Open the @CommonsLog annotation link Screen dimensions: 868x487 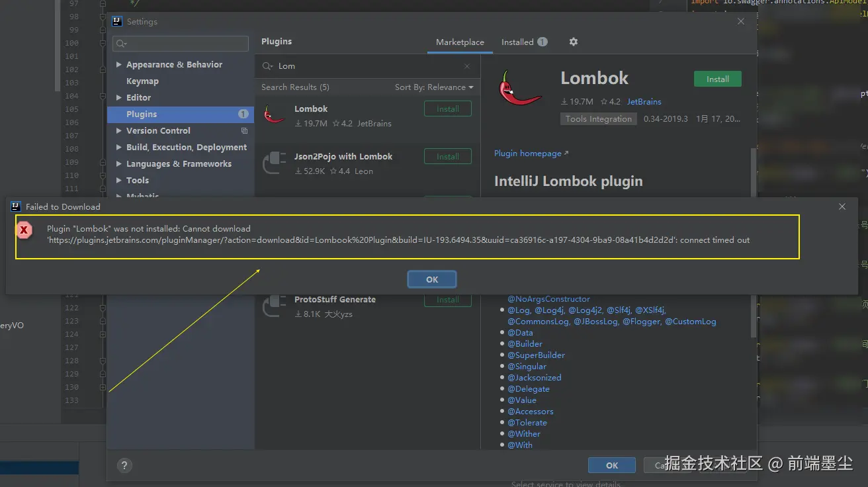tap(538, 322)
